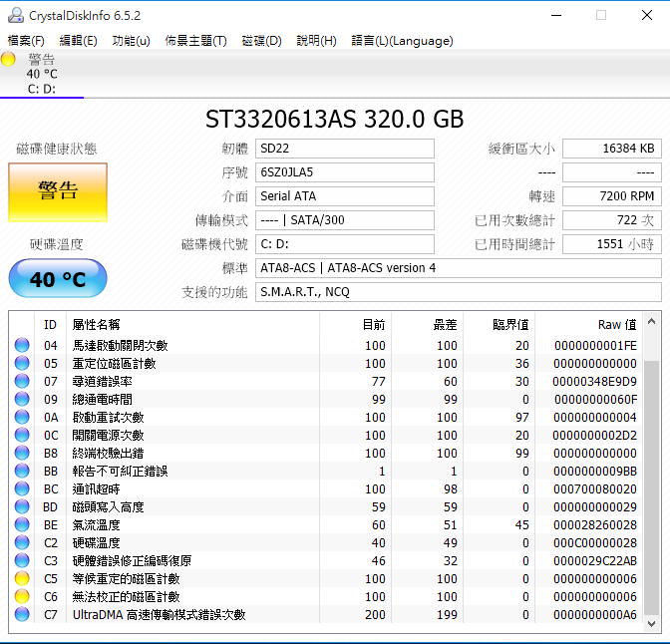Click the power on count field 722 次
This screenshot has height=644, width=670.
click(612, 220)
